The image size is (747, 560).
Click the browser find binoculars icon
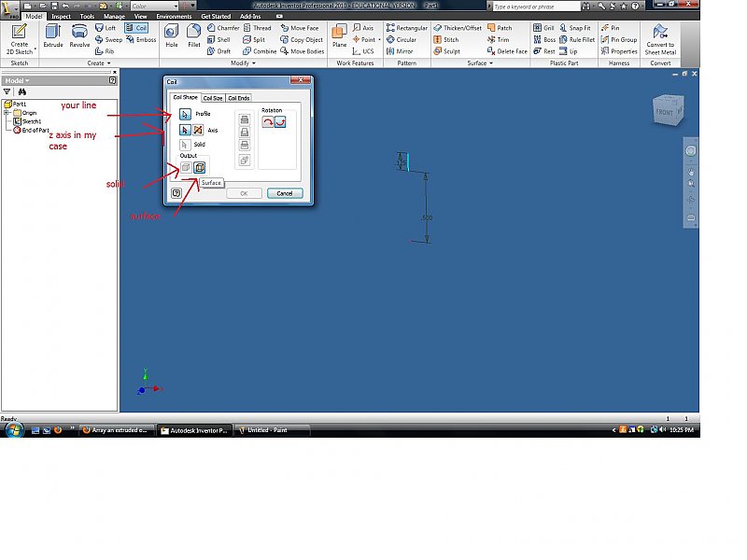21,91
